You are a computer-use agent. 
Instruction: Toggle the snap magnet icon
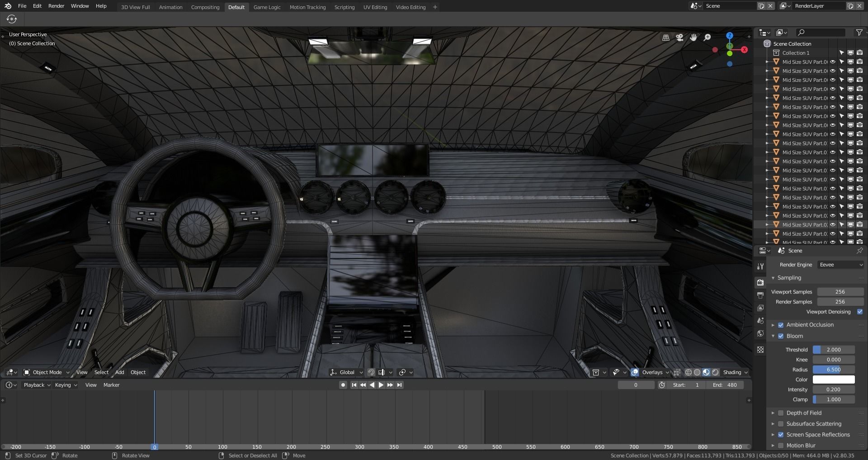coord(371,372)
